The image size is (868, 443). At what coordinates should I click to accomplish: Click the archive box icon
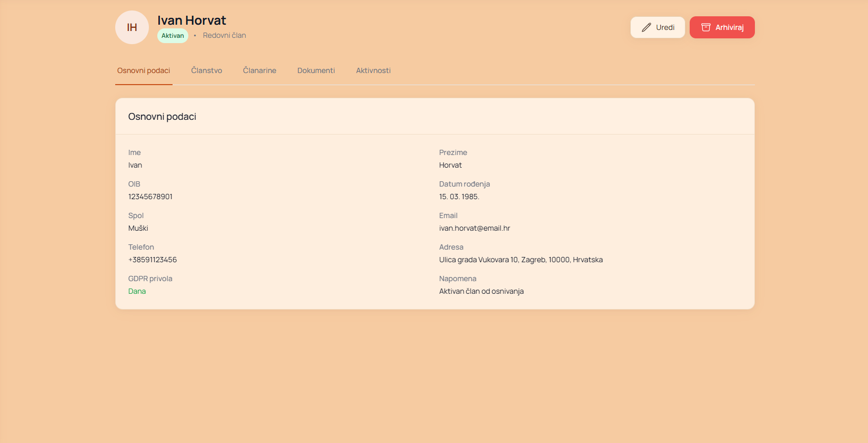tap(706, 27)
